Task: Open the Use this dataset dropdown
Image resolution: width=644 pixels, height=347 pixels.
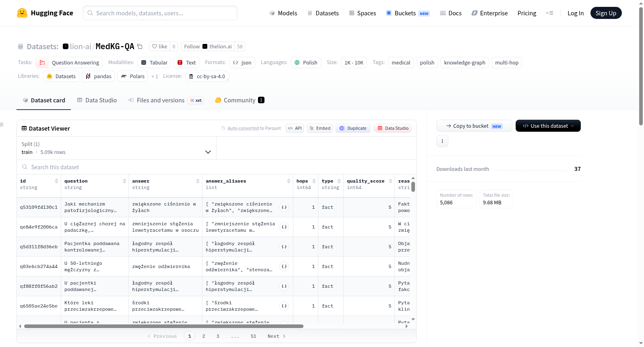Action: pos(548,126)
